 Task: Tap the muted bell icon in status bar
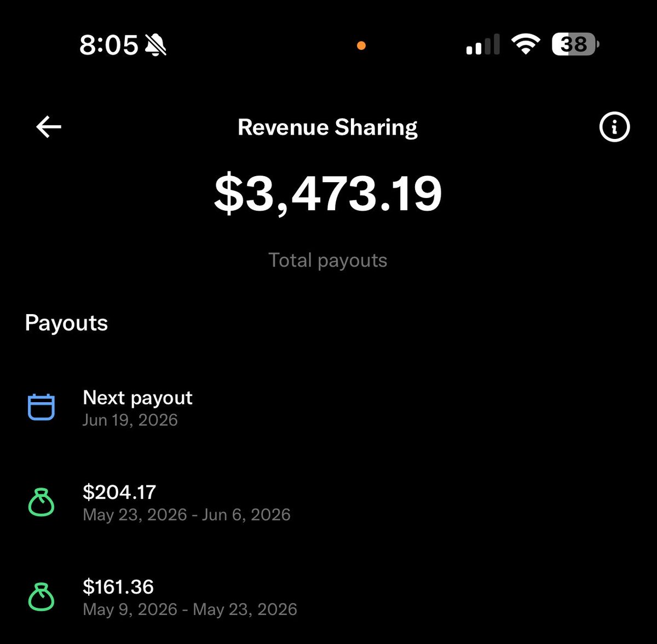click(x=156, y=44)
